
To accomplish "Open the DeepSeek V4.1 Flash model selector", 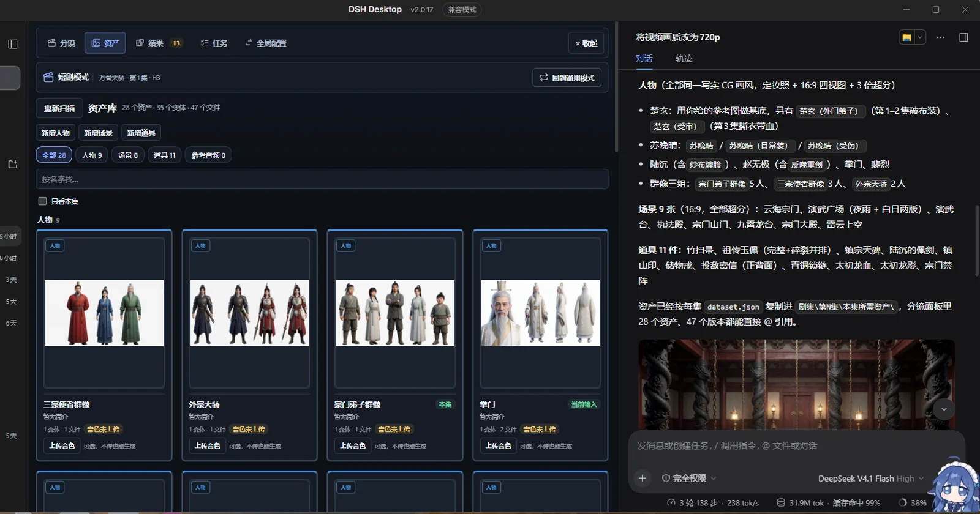I will 871,479.
